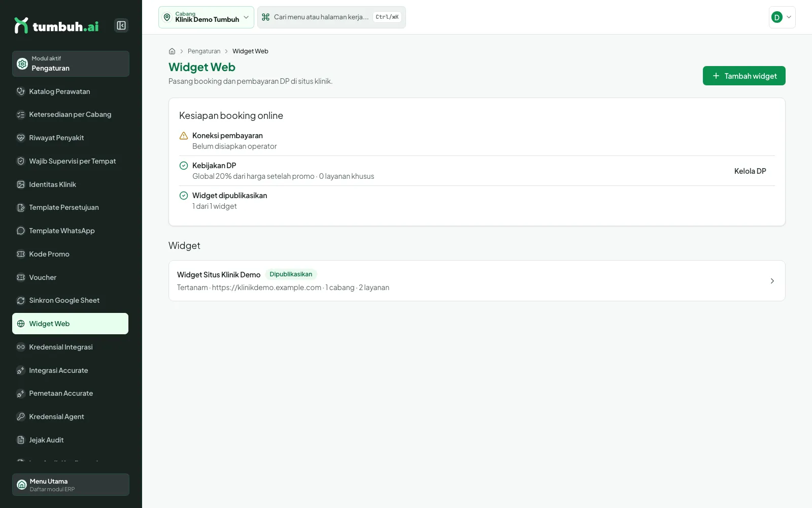Click the tumbuh.ai logo
812x508 pixels.
click(x=56, y=25)
